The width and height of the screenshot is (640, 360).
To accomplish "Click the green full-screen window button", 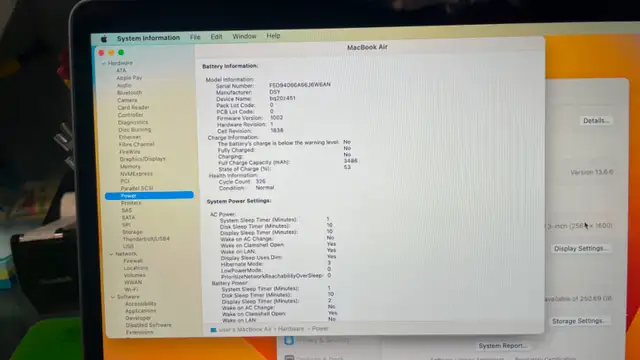I will tap(121, 52).
